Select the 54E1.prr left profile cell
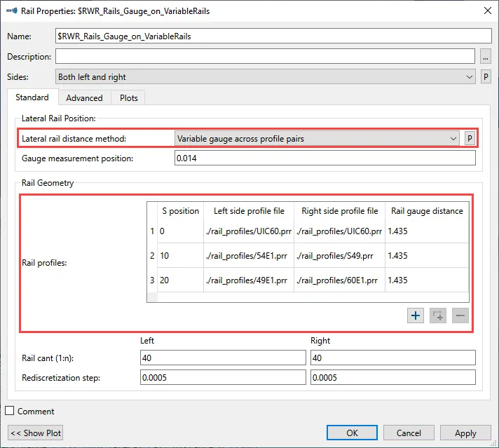The width and height of the screenshot is (499, 448). click(248, 257)
